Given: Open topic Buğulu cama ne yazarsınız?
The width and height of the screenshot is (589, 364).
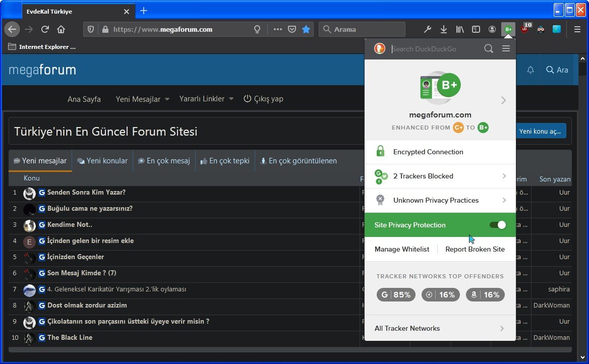Looking at the screenshot, I should (x=90, y=209).
